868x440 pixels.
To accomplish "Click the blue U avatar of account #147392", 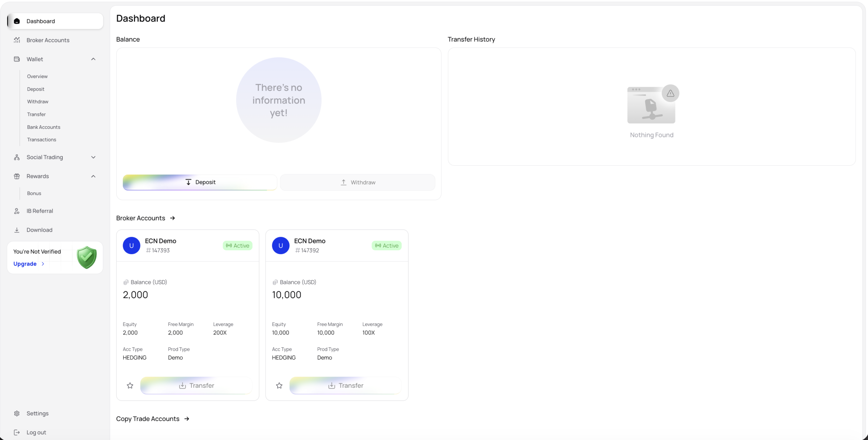I will click(281, 246).
